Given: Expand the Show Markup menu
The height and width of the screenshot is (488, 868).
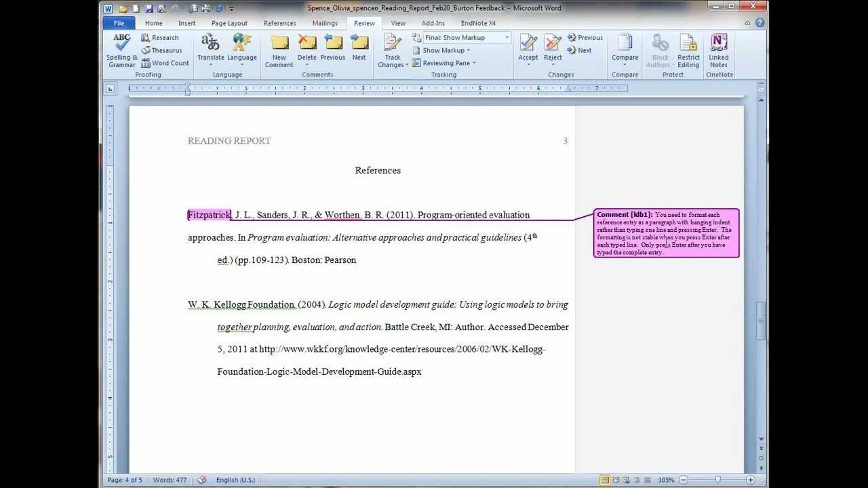Looking at the screenshot, I should (441, 50).
